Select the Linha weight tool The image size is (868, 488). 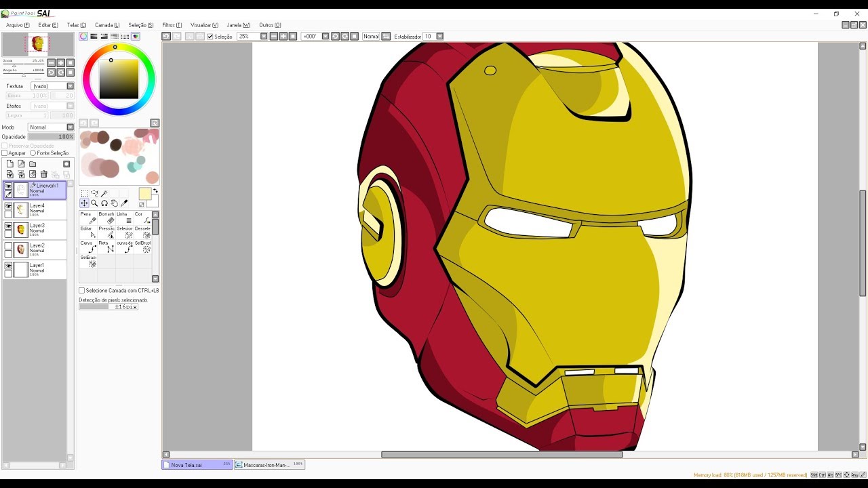(125, 218)
